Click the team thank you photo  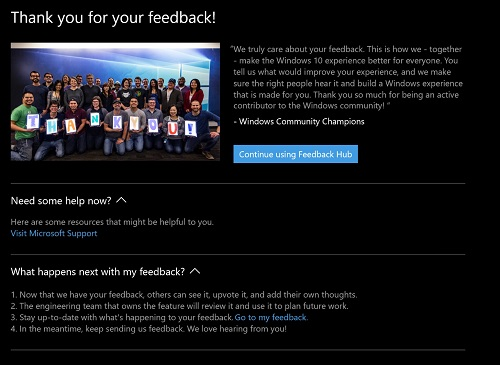pyautogui.click(x=115, y=102)
